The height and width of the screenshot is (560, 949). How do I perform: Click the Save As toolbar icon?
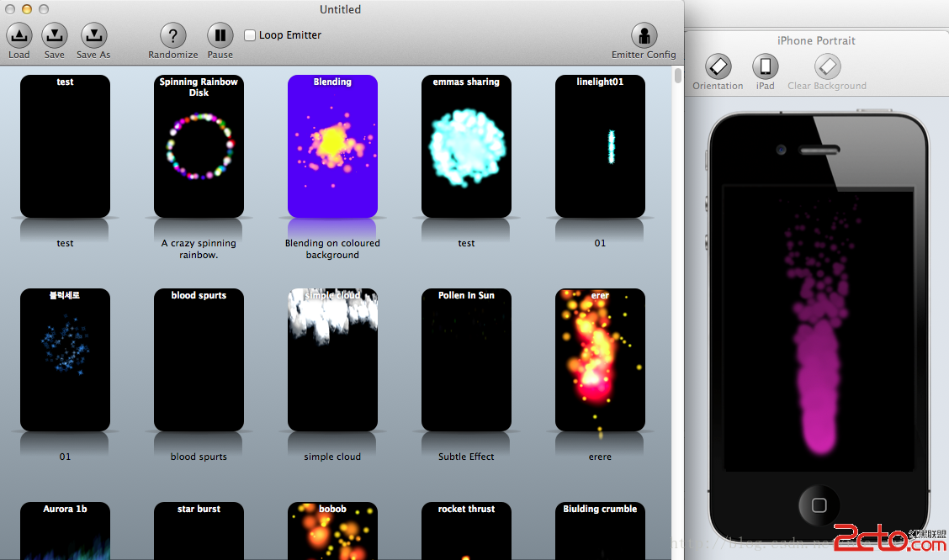pos(93,35)
